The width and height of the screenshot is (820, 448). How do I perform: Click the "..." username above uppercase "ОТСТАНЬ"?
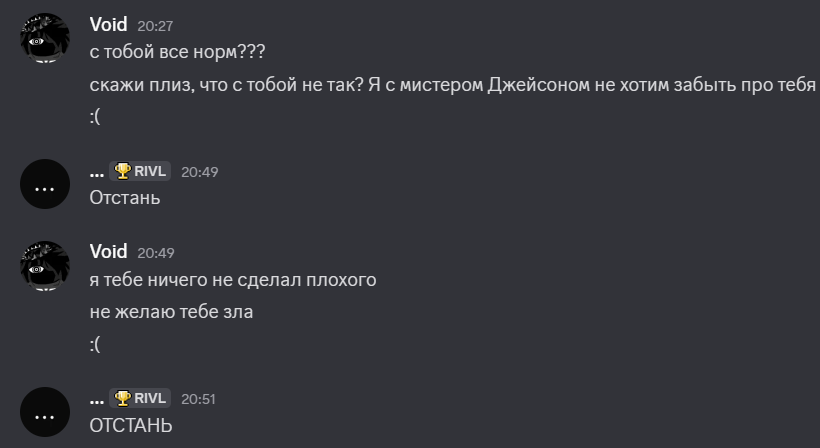96,398
